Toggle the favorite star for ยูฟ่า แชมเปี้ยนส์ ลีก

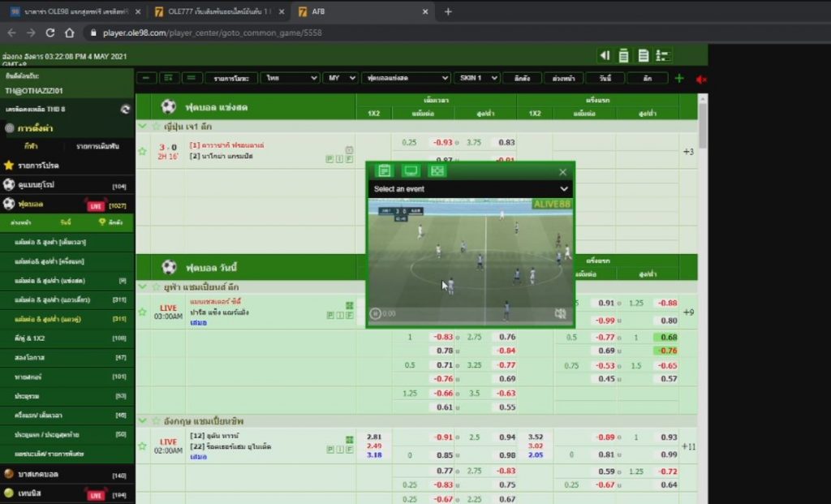click(x=156, y=286)
